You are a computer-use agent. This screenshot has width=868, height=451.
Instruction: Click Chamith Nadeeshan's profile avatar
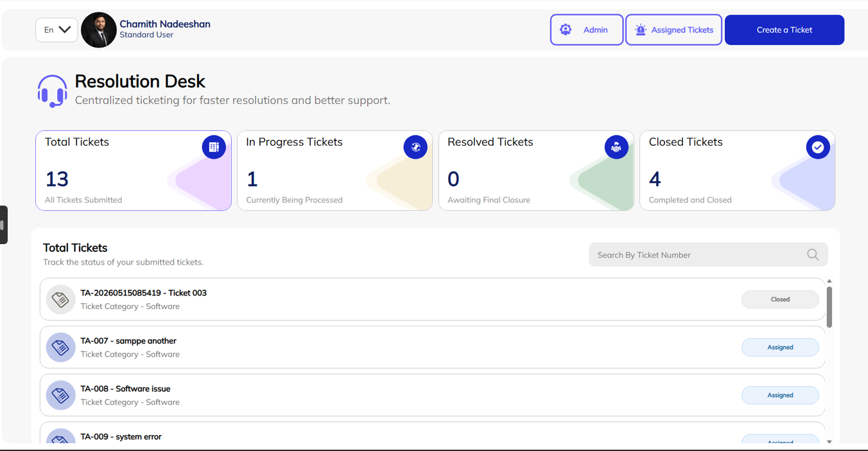(99, 30)
